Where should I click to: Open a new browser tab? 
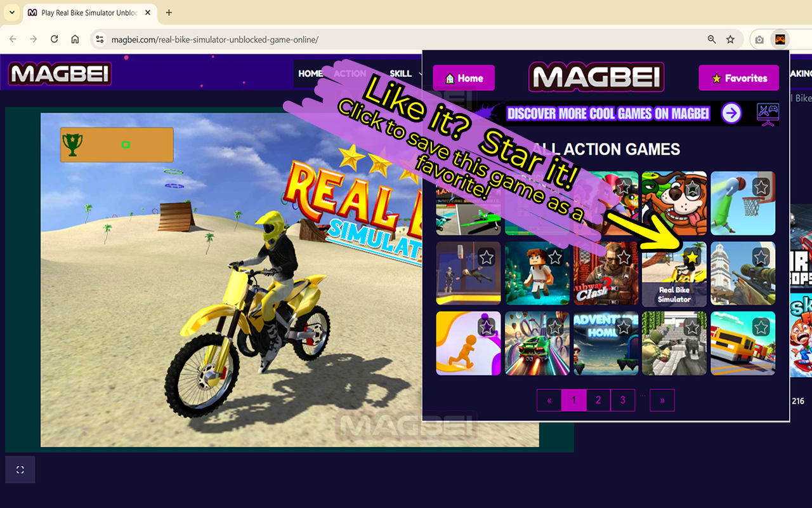tap(169, 13)
